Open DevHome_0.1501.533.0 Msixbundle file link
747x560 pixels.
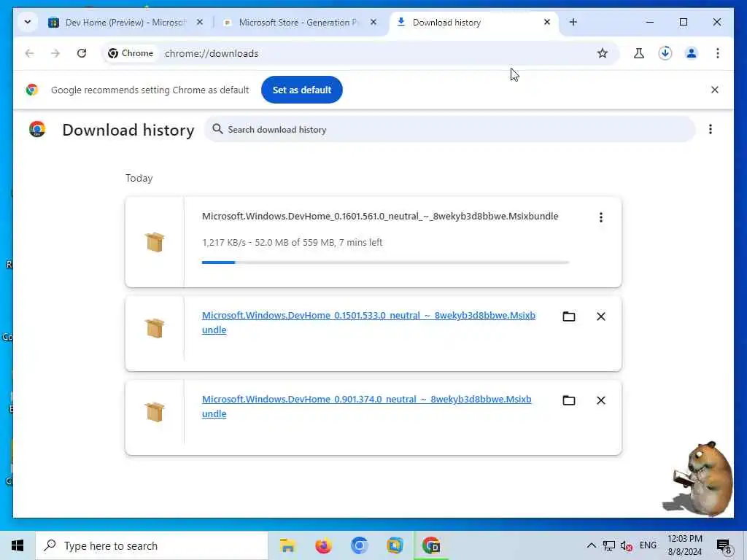coord(368,322)
